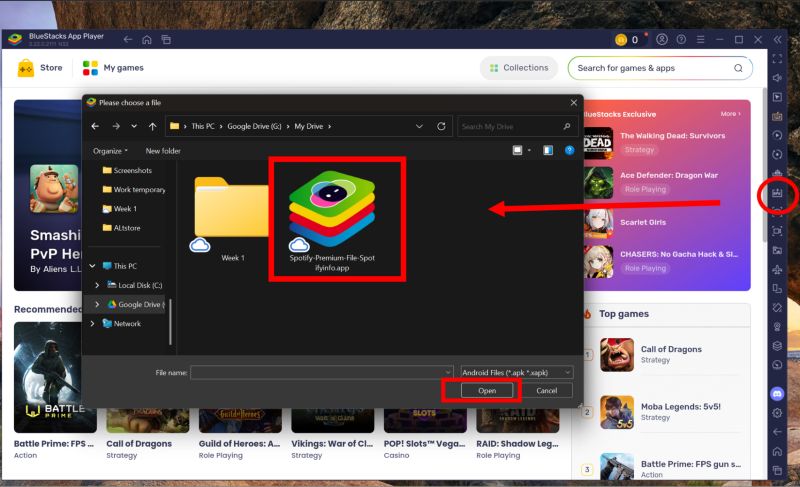Click the BlueStacks back arrow in title bar
800x487 pixels.
pyautogui.click(x=128, y=39)
